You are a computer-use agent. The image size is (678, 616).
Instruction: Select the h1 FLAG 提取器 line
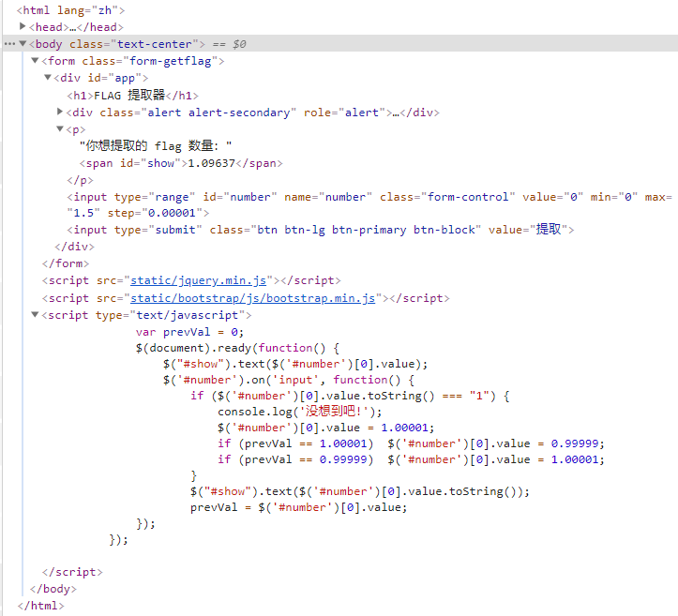[x=133, y=95]
